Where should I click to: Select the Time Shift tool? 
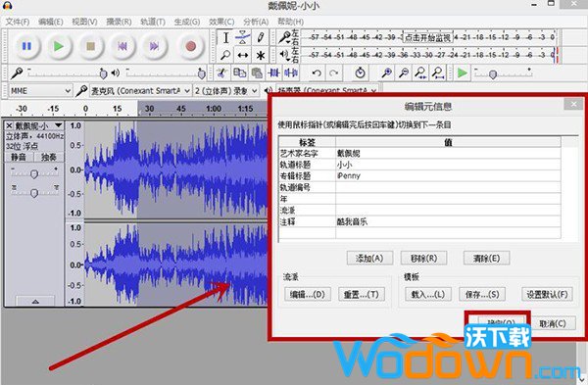[x=243, y=55]
